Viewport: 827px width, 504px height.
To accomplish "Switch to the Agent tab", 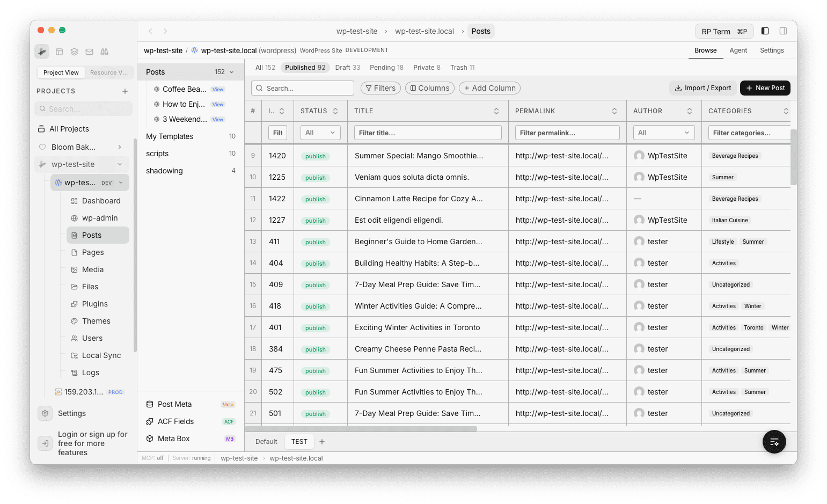I will coord(738,50).
